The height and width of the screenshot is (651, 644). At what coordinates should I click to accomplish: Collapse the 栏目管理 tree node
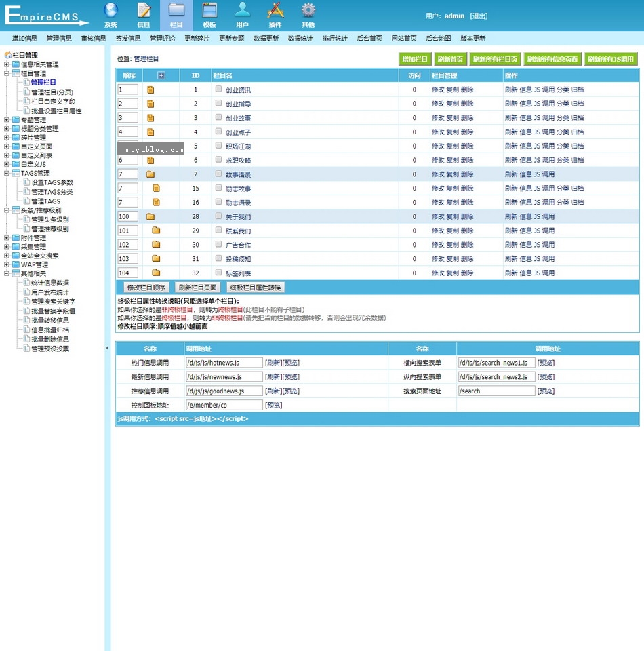(x=7, y=73)
